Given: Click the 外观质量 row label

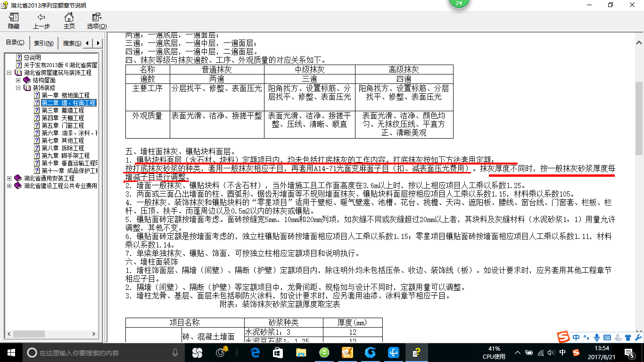Looking at the screenshot, I should pos(148,115).
